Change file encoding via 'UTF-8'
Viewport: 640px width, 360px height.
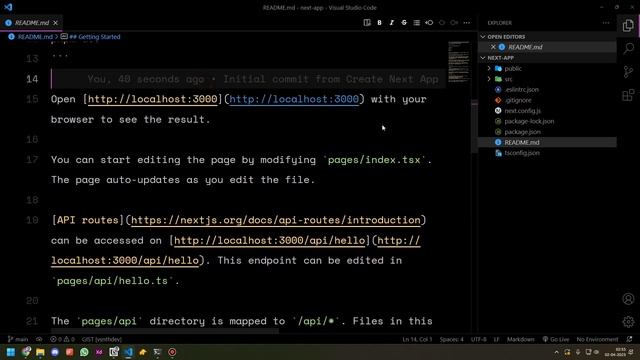click(x=478, y=339)
